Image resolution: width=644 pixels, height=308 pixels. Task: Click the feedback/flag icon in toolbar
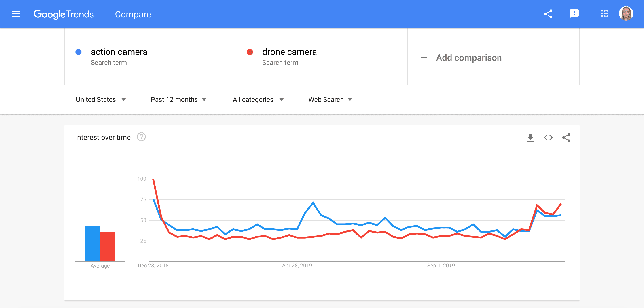pyautogui.click(x=574, y=14)
